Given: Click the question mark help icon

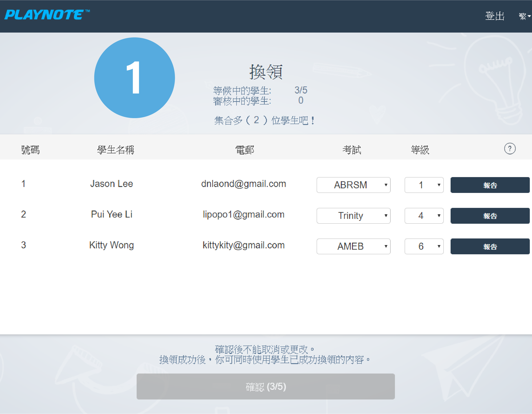Looking at the screenshot, I should tap(510, 149).
